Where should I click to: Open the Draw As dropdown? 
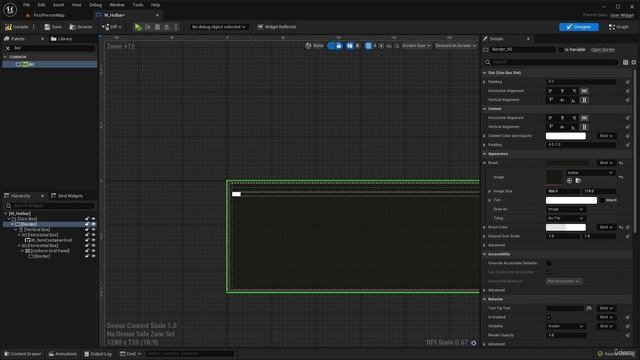(x=565, y=209)
